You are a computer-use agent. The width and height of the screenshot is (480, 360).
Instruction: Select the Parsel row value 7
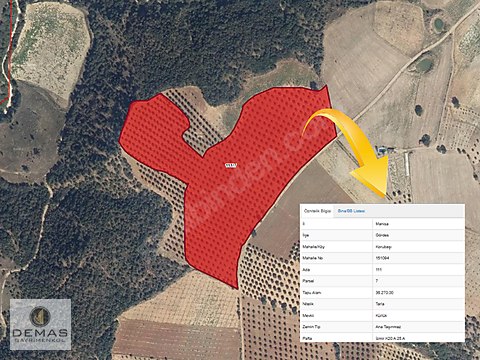(x=377, y=281)
